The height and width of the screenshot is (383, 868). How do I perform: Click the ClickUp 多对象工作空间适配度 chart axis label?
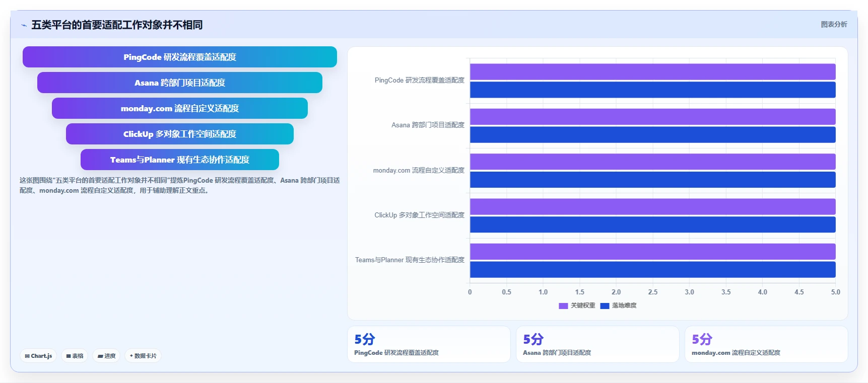[x=419, y=215]
